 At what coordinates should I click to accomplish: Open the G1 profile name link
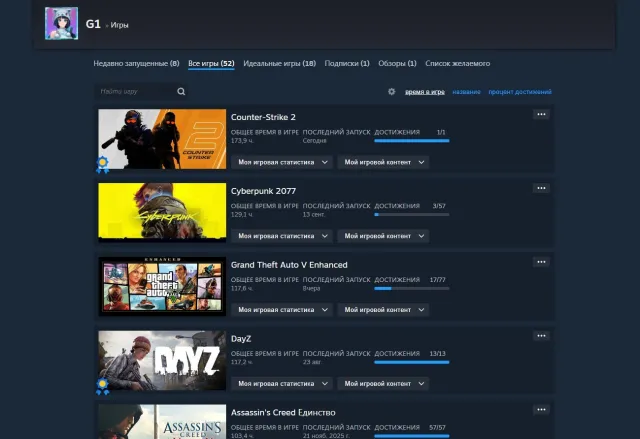(93, 24)
